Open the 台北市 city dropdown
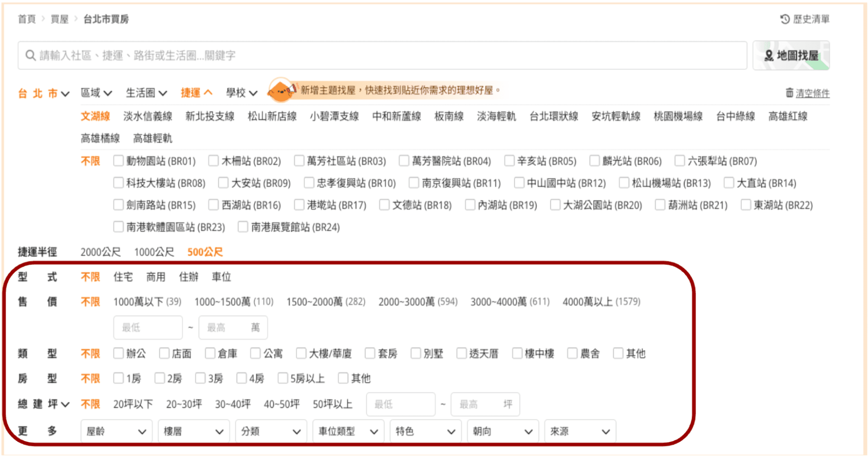This screenshot has height=456, width=868. [x=43, y=93]
